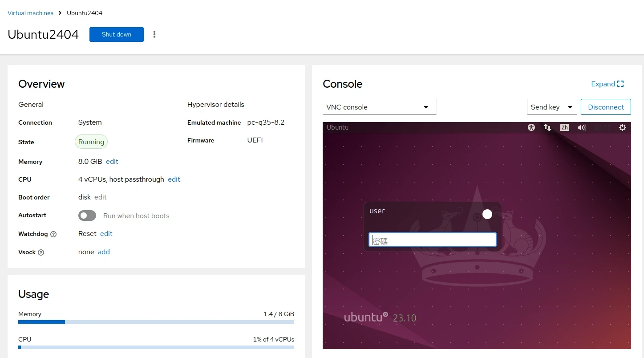Screen dimensions: 644x358
Task: Edit the Memory setting
Action: point(112,162)
